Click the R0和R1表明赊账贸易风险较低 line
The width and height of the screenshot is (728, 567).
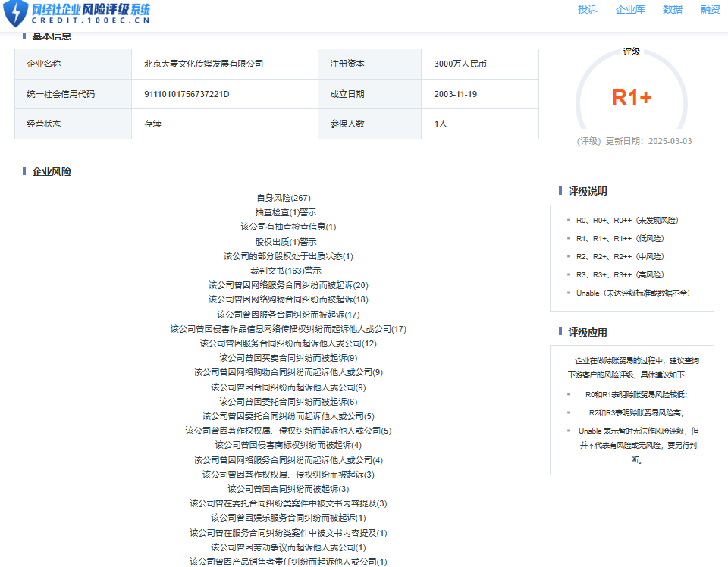[636, 395]
